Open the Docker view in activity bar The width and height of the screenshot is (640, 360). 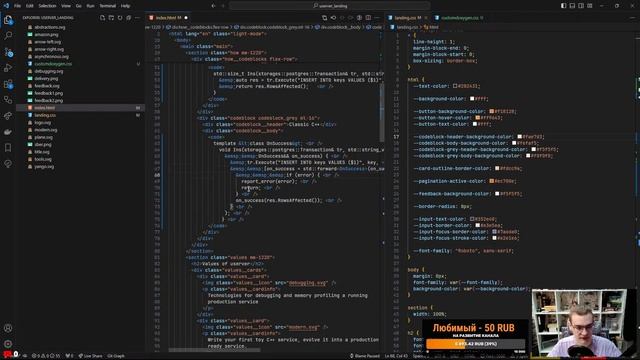click(x=8, y=132)
